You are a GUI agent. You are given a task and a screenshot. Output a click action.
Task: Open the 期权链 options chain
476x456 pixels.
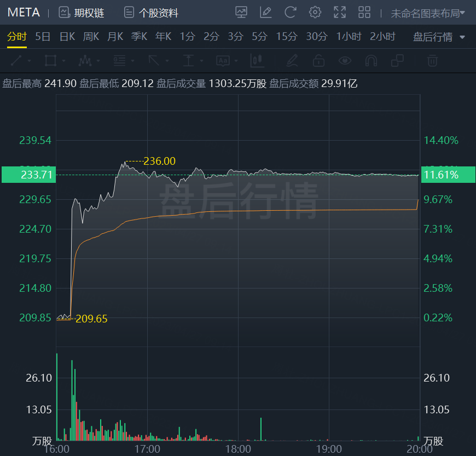(82, 13)
